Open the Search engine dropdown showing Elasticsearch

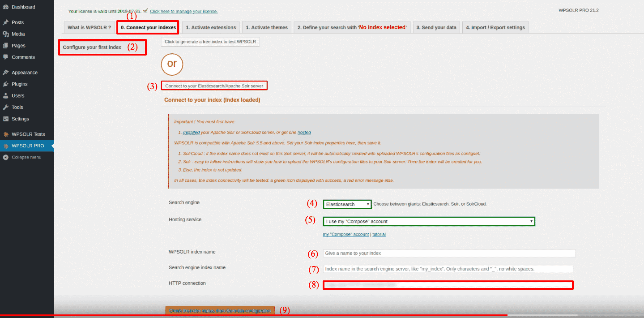(347, 204)
